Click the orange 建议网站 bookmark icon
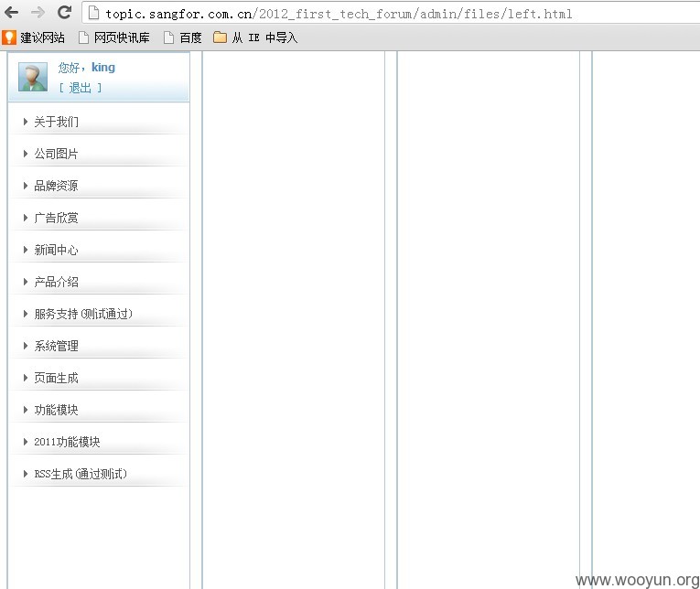This screenshot has height=589, width=700. [x=9, y=37]
